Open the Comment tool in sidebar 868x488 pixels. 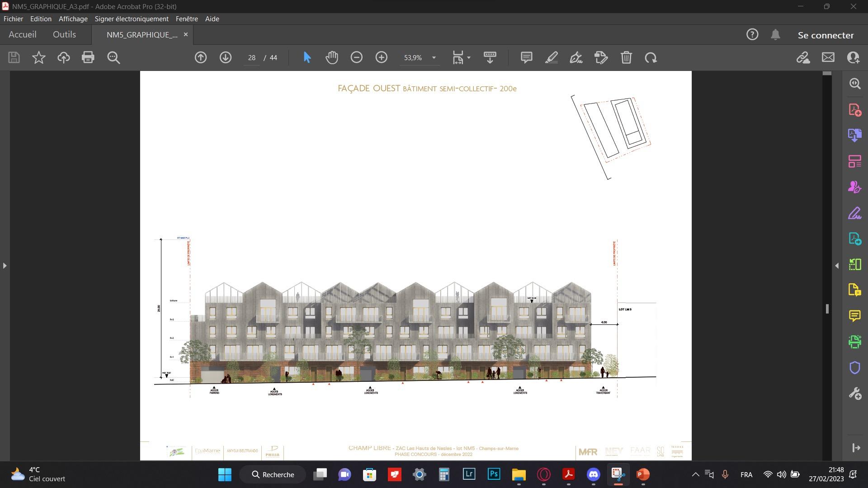(855, 316)
